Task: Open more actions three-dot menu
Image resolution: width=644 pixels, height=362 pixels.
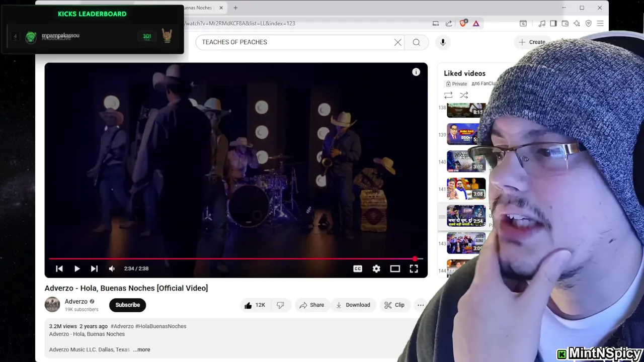Action: tap(421, 305)
